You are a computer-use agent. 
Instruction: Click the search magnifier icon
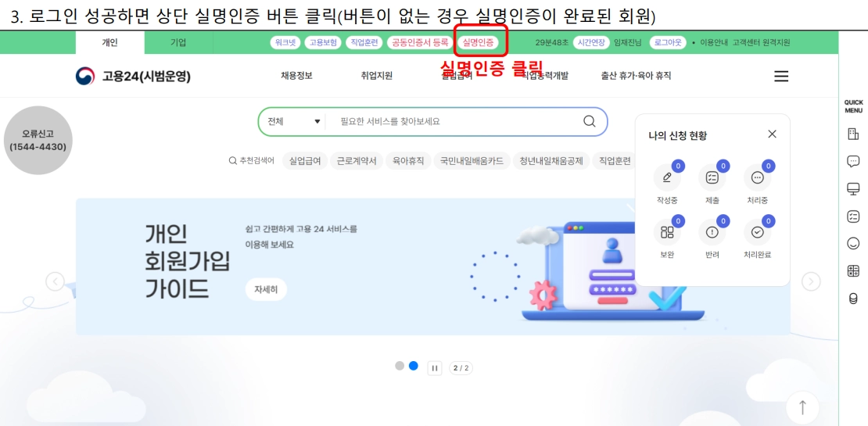coord(590,121)
